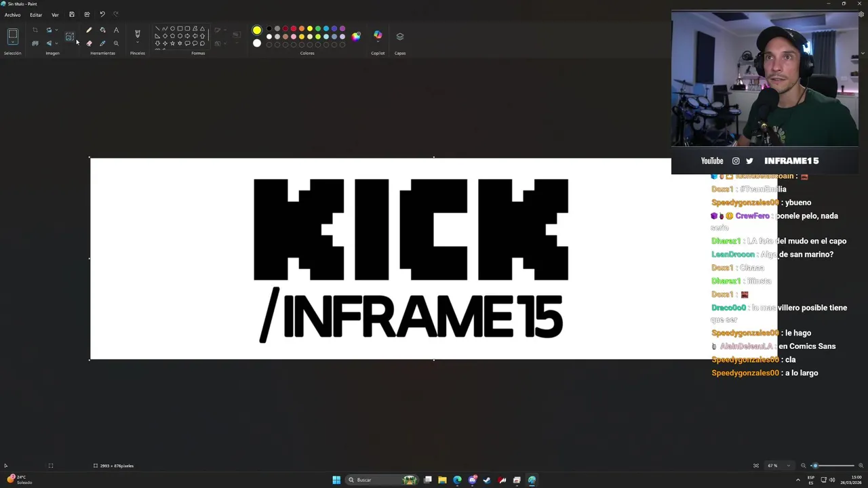Screen dimensions: 868x488
Task: Open the Archivo menu
Action: tap(12, 15)
